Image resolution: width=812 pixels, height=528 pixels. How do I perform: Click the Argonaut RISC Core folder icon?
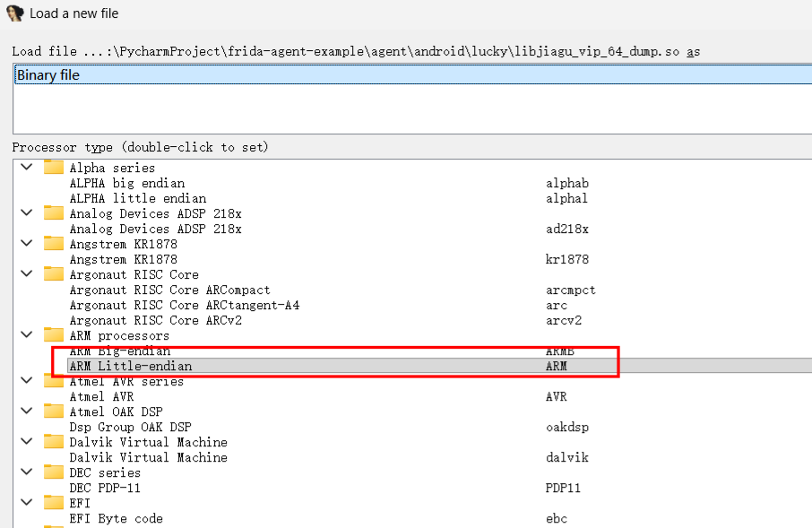[x=54, y=274]
